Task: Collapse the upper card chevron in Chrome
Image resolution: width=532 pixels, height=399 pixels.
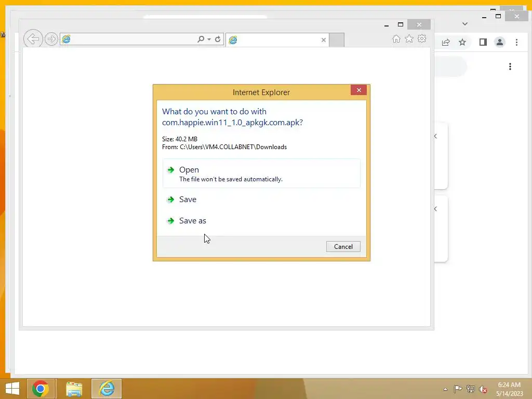Action: [x=436, y=137]
